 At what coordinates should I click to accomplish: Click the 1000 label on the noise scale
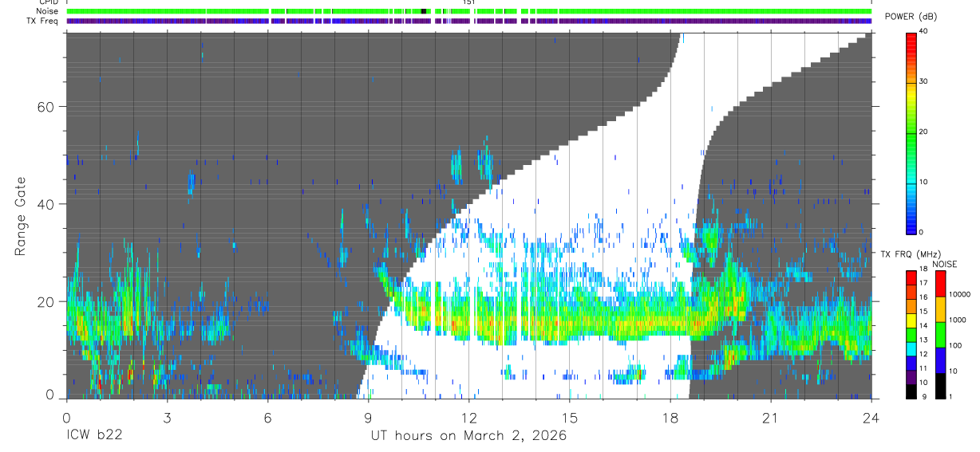point(957,320)
